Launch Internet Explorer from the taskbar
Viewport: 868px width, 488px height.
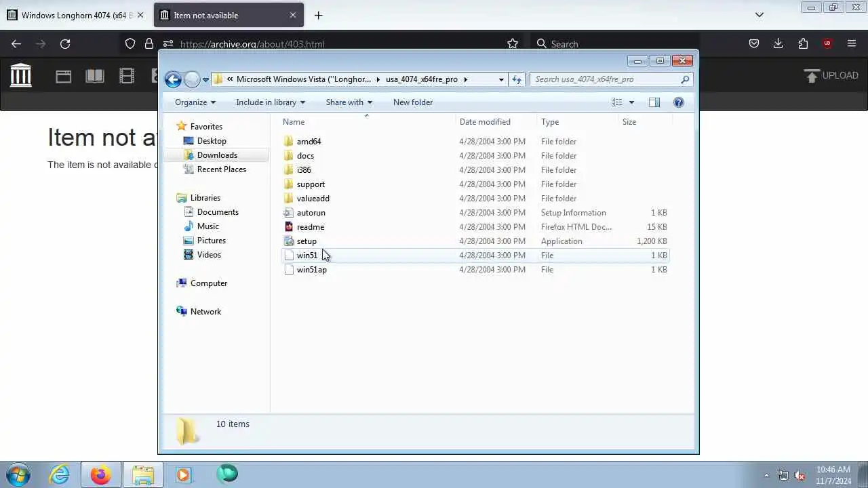tap(60, 474)
